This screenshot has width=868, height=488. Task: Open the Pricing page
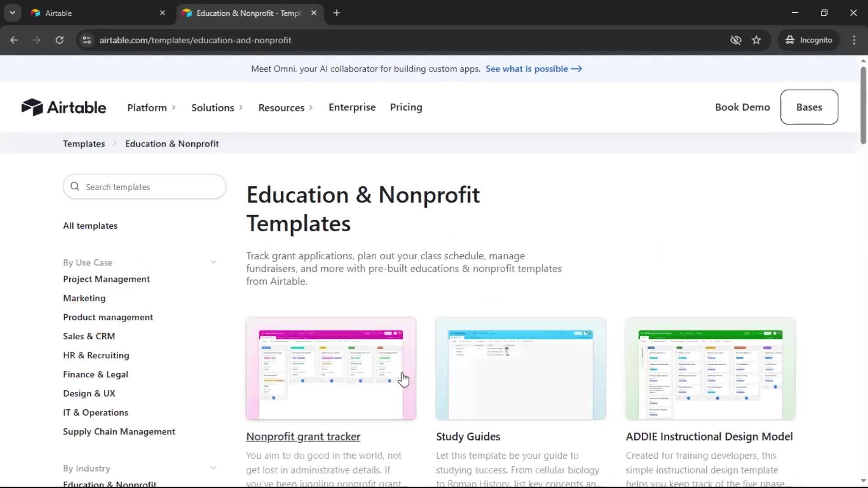coord(406,107)
